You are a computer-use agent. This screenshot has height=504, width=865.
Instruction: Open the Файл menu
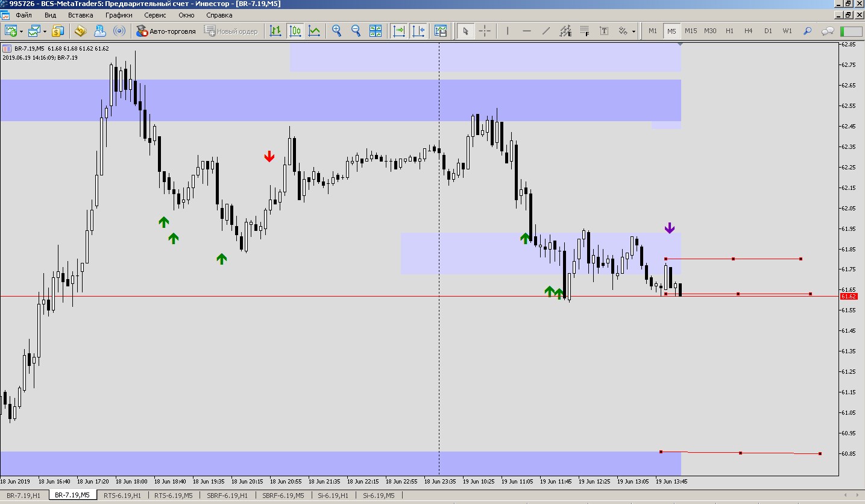[24, 15]
